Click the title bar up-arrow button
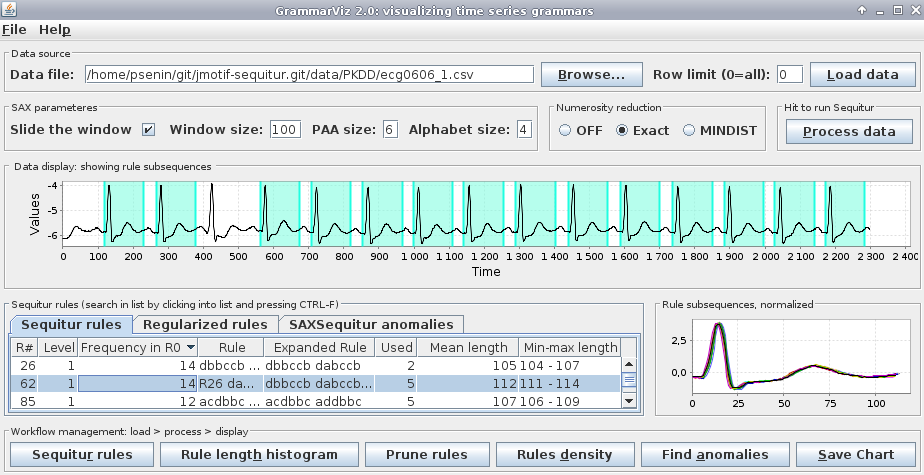Screen dimensions: 924x475 (x=862, y=10)
